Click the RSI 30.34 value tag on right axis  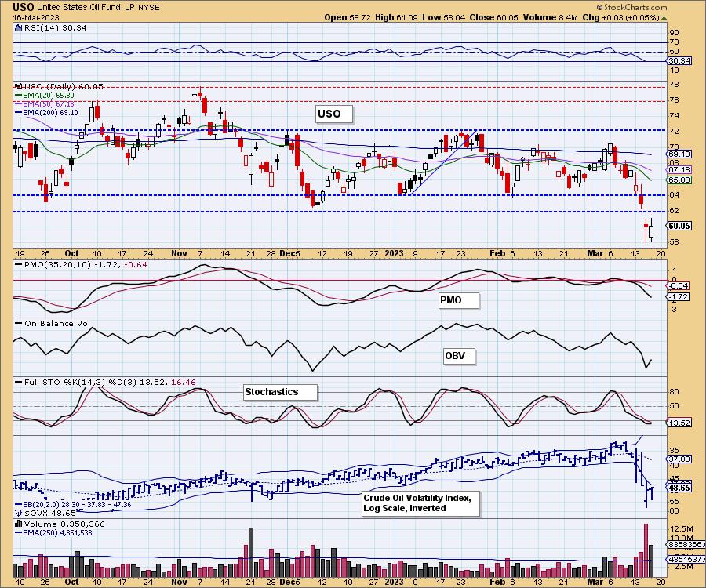click(679, 60)
